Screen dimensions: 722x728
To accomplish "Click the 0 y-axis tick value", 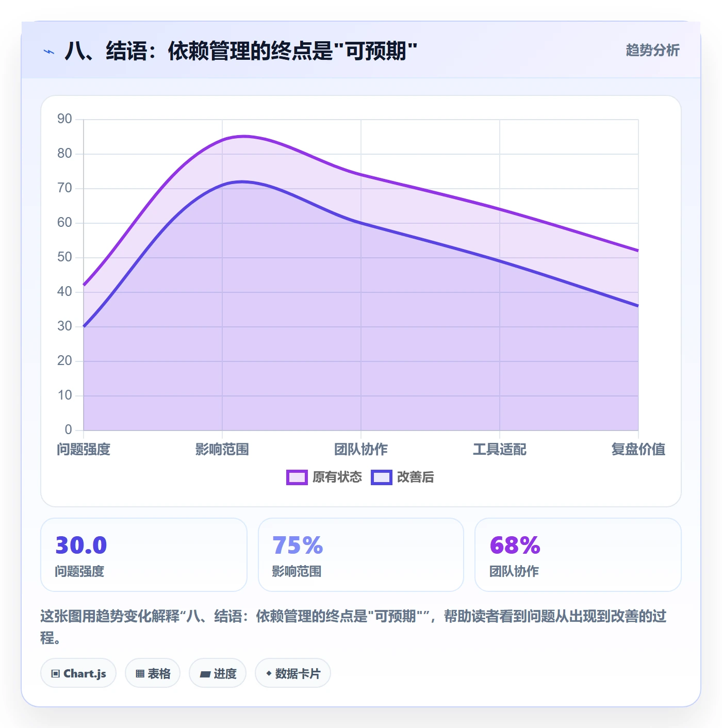I will tap(69, 430).
